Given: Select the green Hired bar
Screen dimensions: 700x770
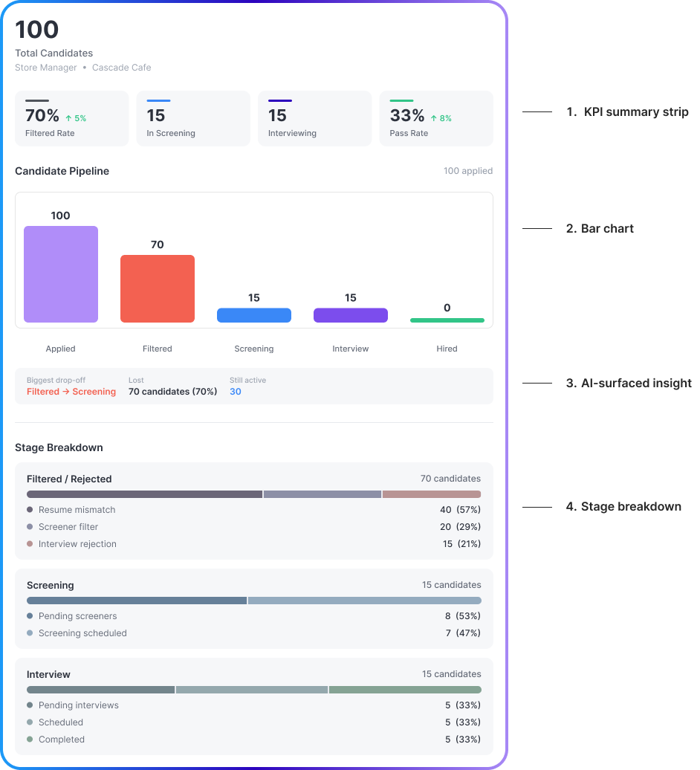Looking at the screenshot, I should pyautogui.click(x=447, y=320).
